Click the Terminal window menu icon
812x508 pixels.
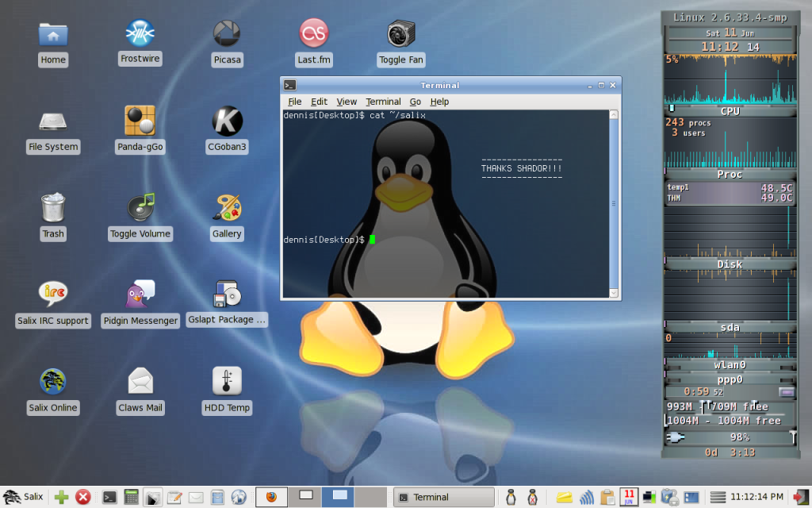click(x=290, y=85)
